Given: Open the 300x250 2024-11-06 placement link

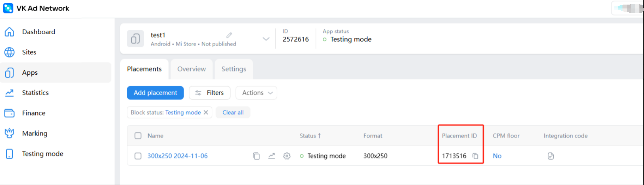Looking at the screenshot, I should click(x=177, y=156).
